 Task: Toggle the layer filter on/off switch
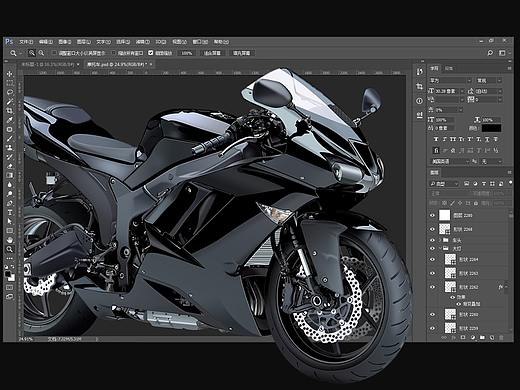click(x=510, y=183)
